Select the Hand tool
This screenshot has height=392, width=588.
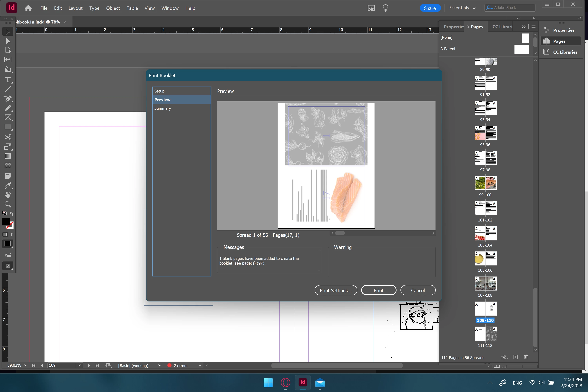pyautogui.click(x=8, y=195)
